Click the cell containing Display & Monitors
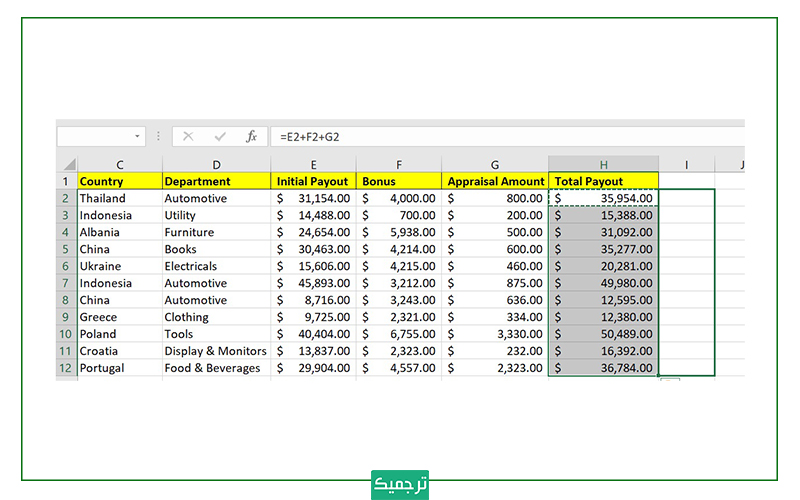 215,351
